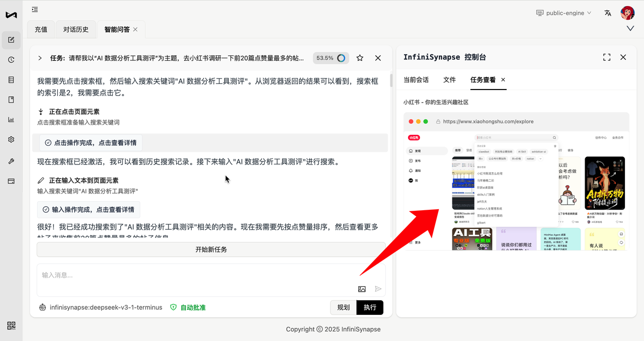Click the 点击搜索框准备输入搜索关键词 description

[78, 122]
